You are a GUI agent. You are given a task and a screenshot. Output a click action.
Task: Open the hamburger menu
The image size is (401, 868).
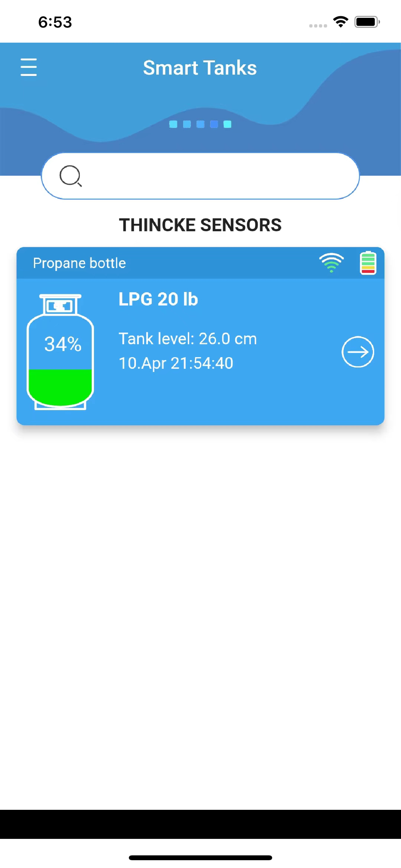coord(29,67)
